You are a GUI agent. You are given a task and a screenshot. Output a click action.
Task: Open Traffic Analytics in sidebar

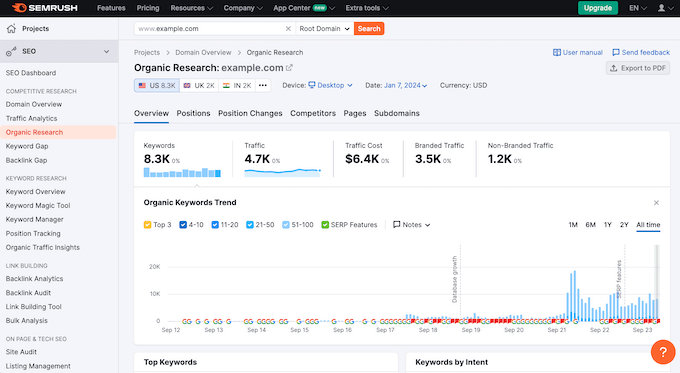[31, 118]
